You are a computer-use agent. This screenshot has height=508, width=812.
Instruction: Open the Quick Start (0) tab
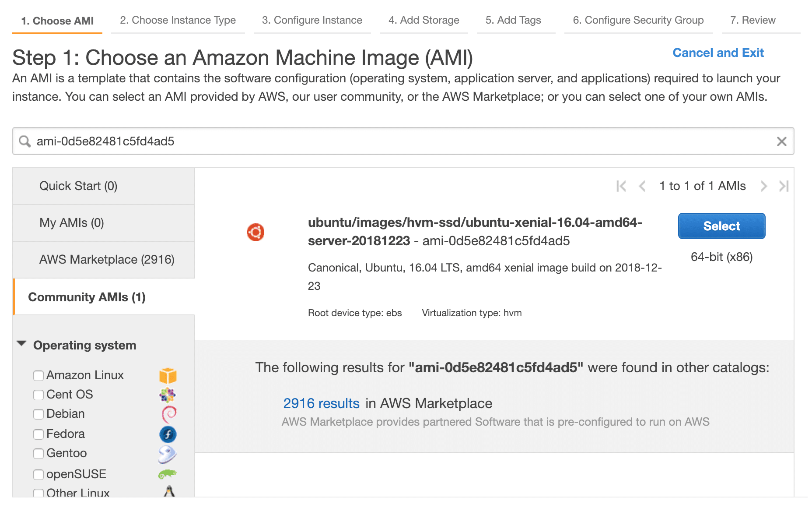(x=78, y=186)
